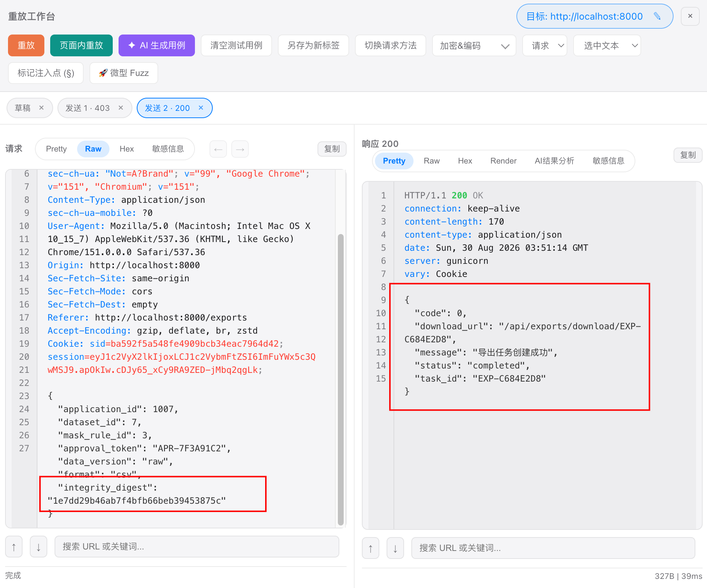
Task: Expand the 加密&编码 dropdown
Action: [x=474, y=46]
